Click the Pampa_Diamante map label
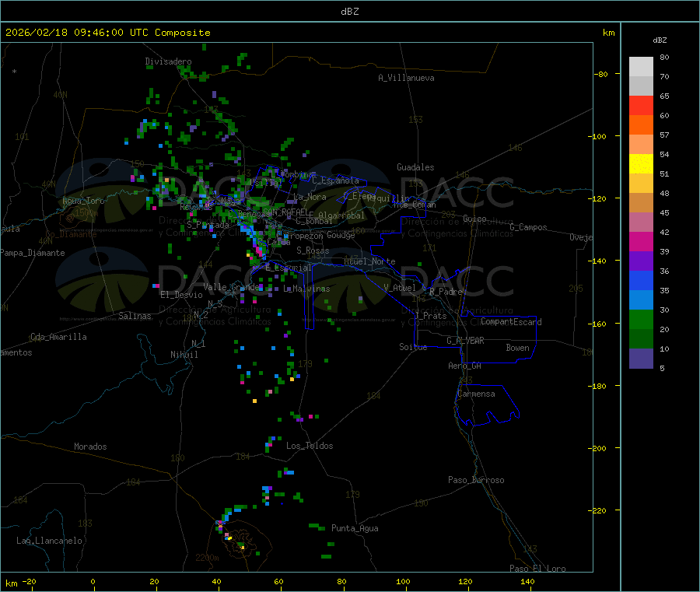700x592 pixels. tap(33, 253)
